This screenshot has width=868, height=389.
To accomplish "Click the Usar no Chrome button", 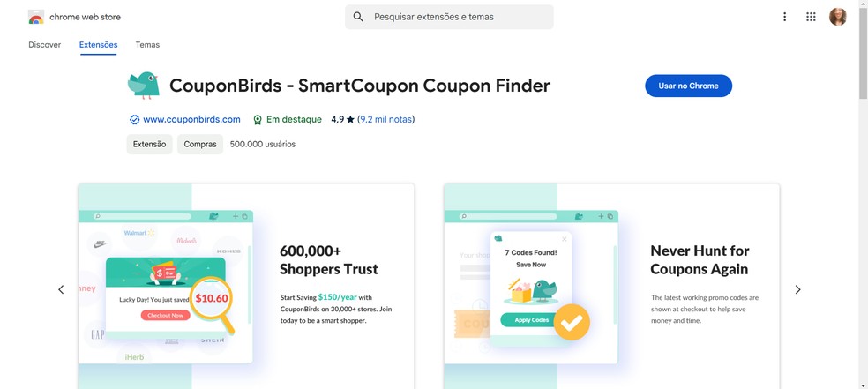I will (x=688, y=86).
